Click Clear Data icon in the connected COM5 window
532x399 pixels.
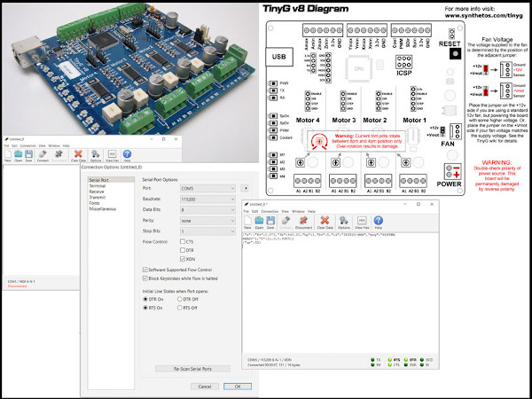coord(325,223)
